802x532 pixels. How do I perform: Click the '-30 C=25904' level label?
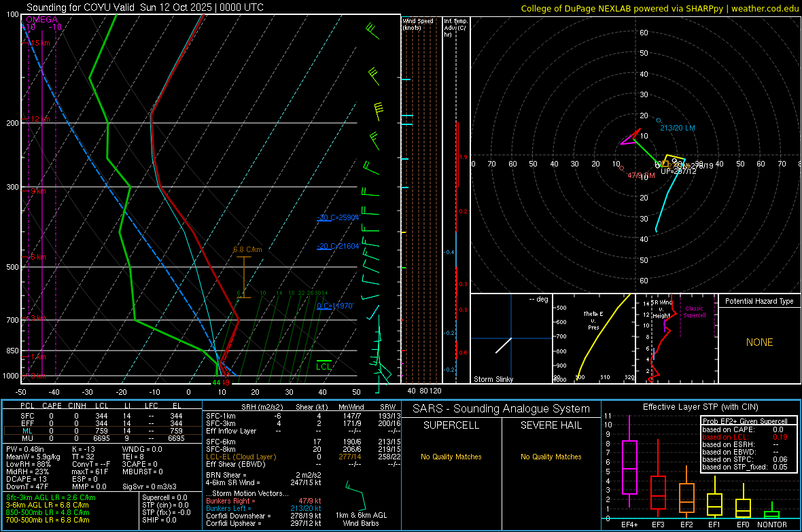pyautogui.click(x=338, y=217)
